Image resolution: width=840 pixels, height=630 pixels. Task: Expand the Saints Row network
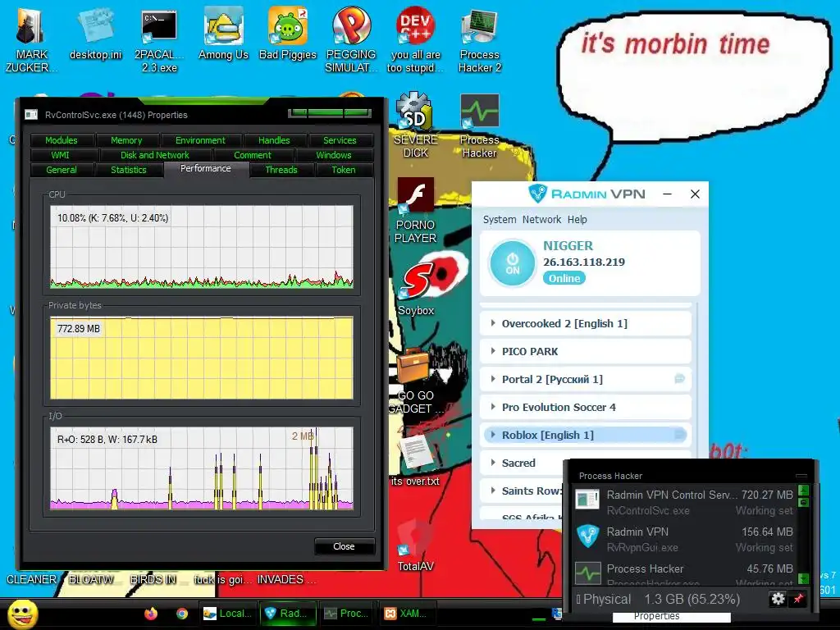pos(493,491)
